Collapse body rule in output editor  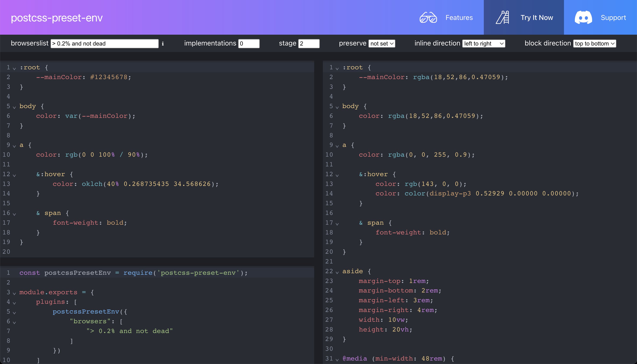[337, 107]
